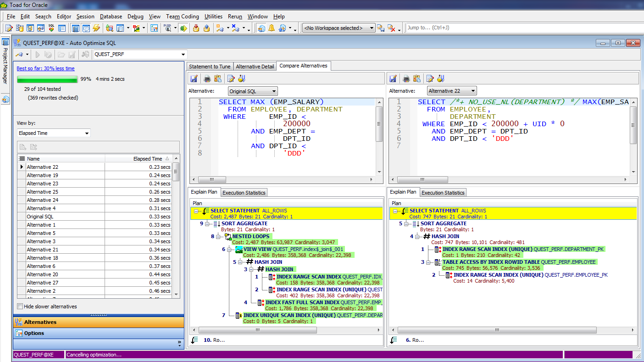The width and height of the screenshot is (644, 362).
Task: Click the clipboard copy icon in right compare pane
Action: click(417, 78)
